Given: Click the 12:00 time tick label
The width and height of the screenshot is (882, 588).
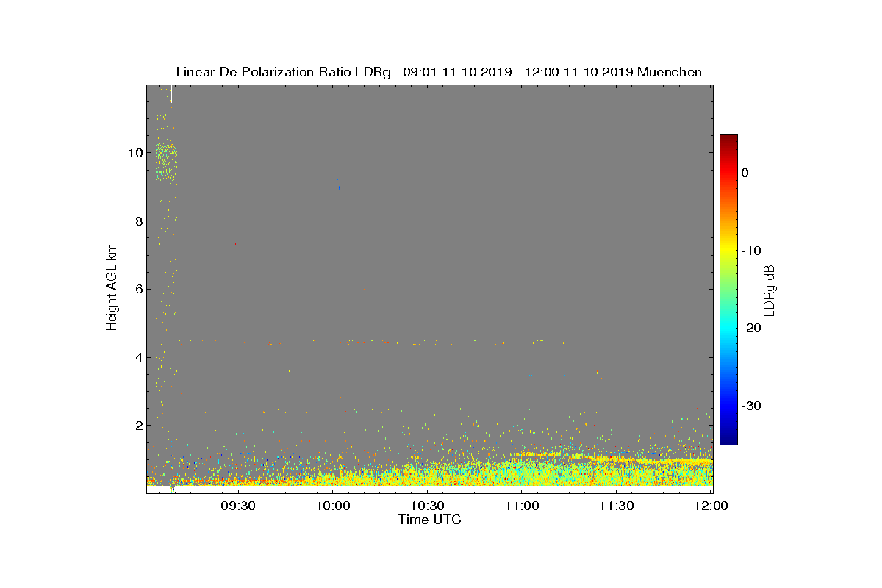Looking at the screenshot, I should pos(711,506).
